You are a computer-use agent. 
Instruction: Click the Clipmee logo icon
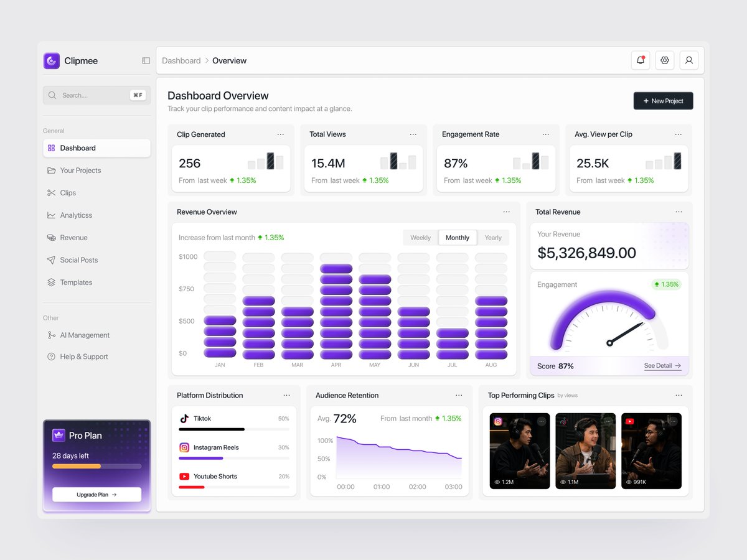[52, 60]
